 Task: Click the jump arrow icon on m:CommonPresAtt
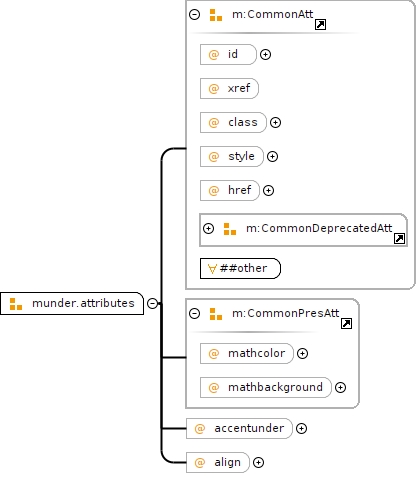(x=346, y=323)
